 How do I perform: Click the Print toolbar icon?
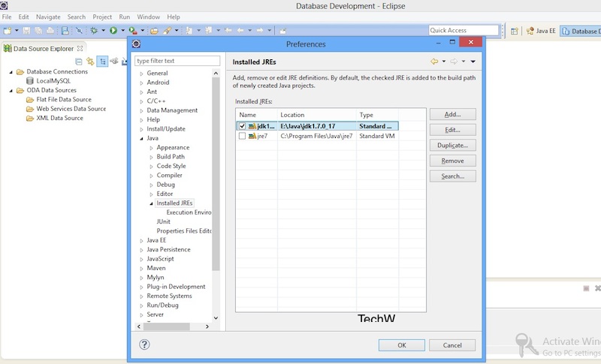50,30
